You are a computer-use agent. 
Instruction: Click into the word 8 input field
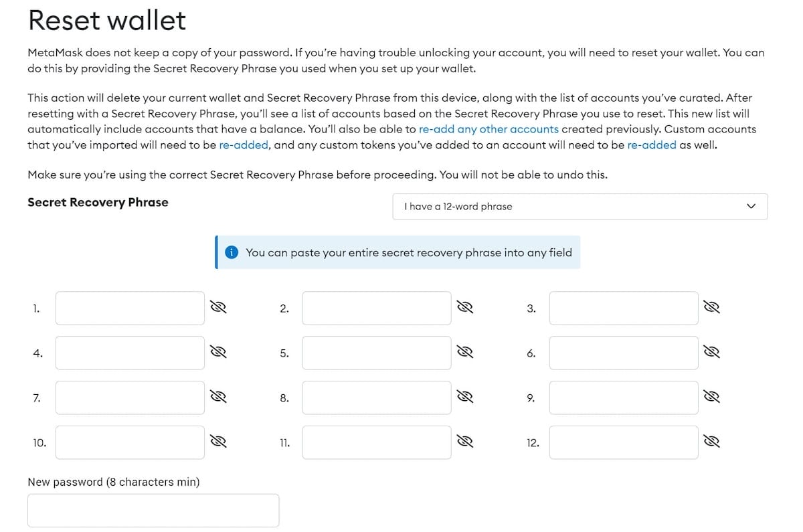[376, 397]
